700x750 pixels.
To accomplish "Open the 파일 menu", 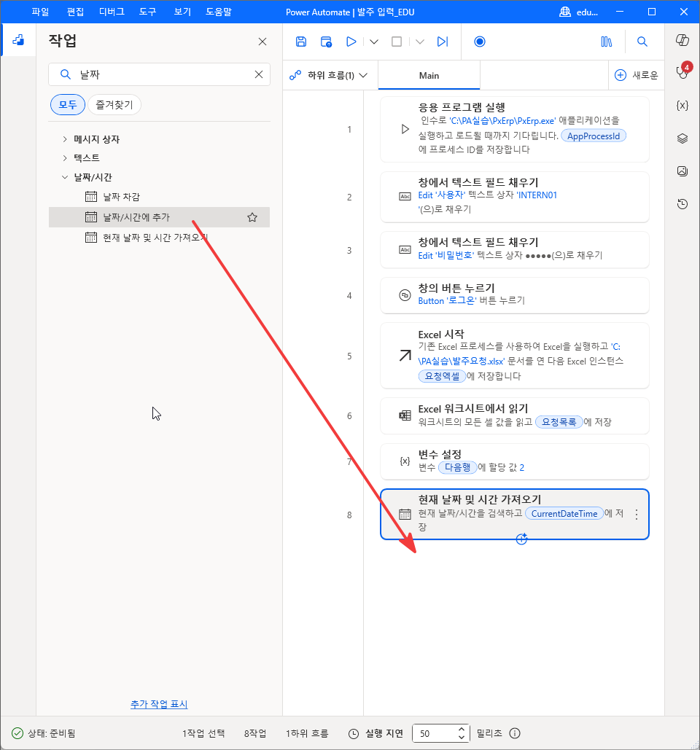I will (x=41, y=12).
